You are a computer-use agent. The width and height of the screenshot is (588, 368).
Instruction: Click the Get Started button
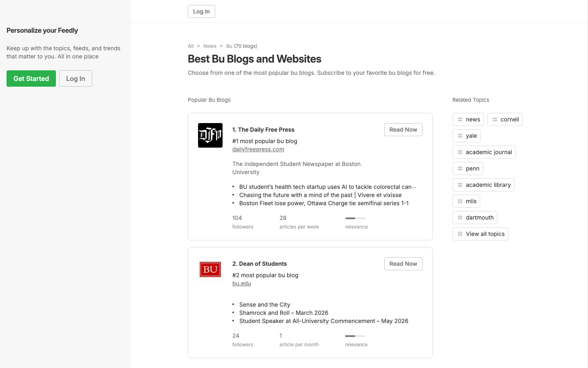[31, 79]
